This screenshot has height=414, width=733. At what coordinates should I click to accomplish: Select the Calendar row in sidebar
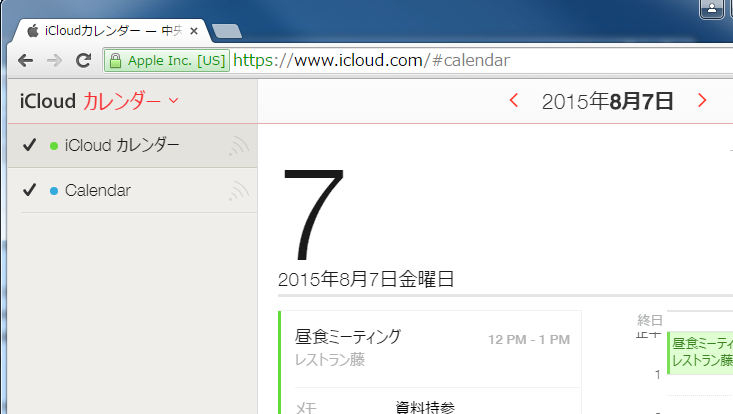tap(133, 191)
